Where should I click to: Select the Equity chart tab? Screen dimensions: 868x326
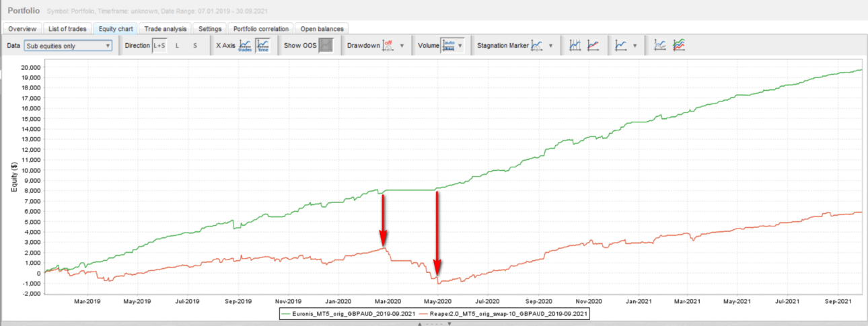pos(116,29)
